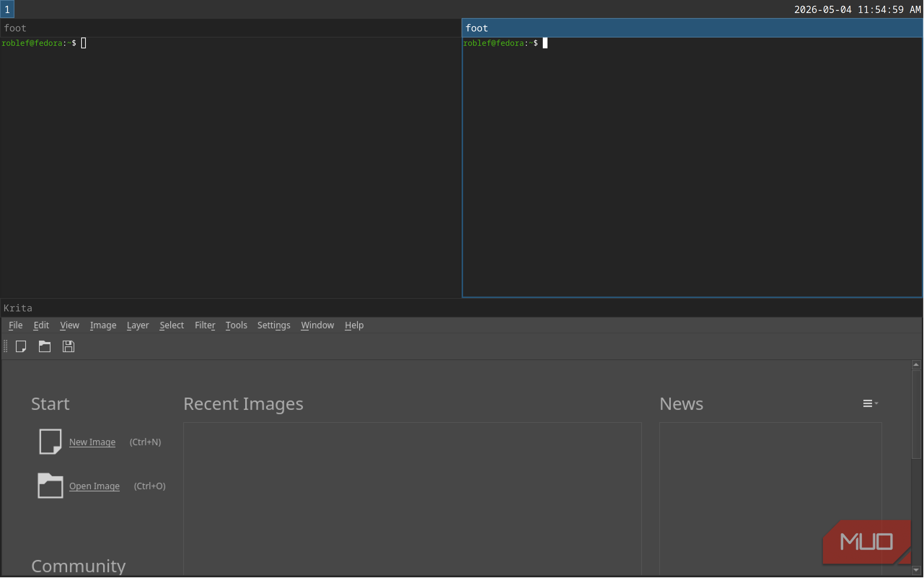Click the scrollbar up arrow in Krita
This screenshot has width=924, height=578.
(x=916, y=365)
